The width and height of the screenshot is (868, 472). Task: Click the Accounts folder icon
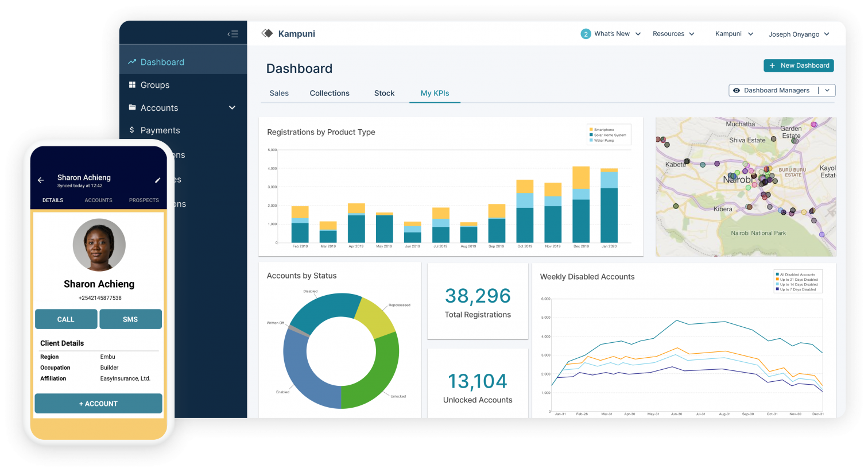point(133,107)
